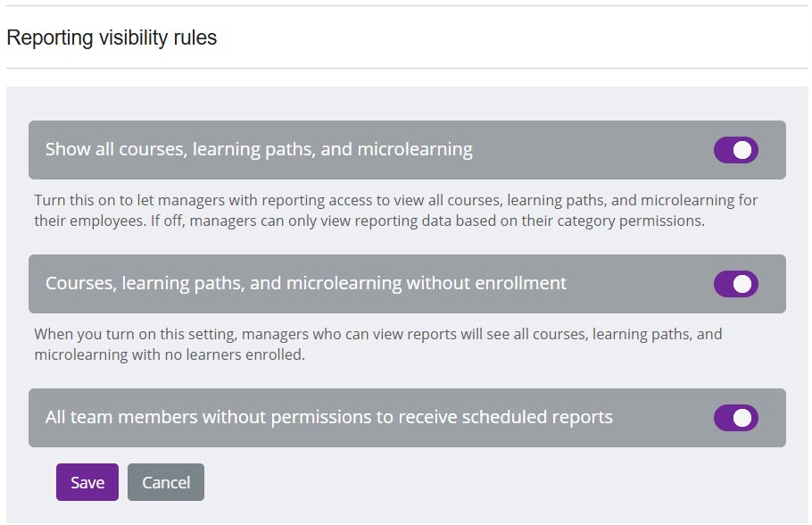Click white knob on without enrollment switch
812x525 pixels.
point(742,284)
